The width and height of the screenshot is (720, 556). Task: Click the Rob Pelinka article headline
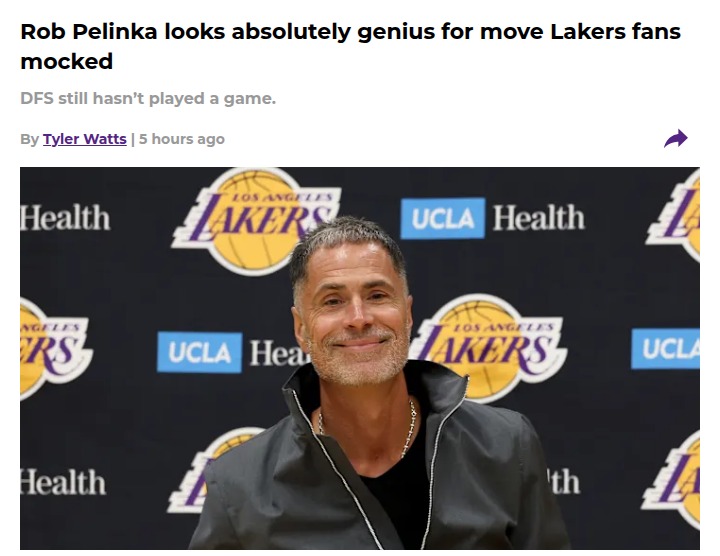coord(350,33)
